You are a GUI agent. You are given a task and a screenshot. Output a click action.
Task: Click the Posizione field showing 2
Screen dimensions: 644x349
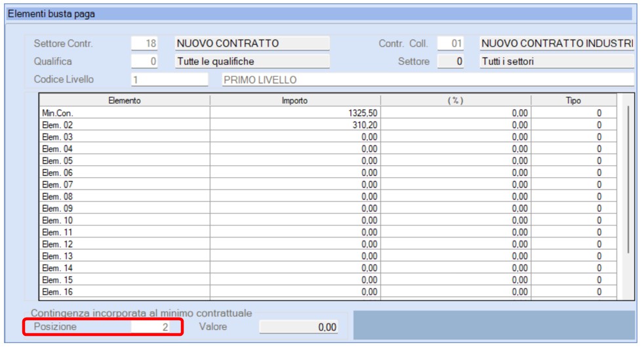pyautogui.click(x=150, y=327)
